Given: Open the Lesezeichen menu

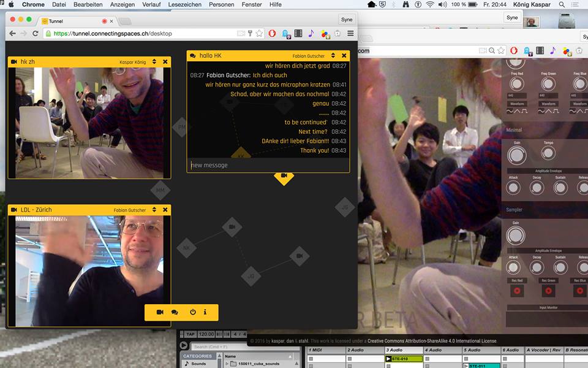Looking at the screenshot, I should coord(184,4).
